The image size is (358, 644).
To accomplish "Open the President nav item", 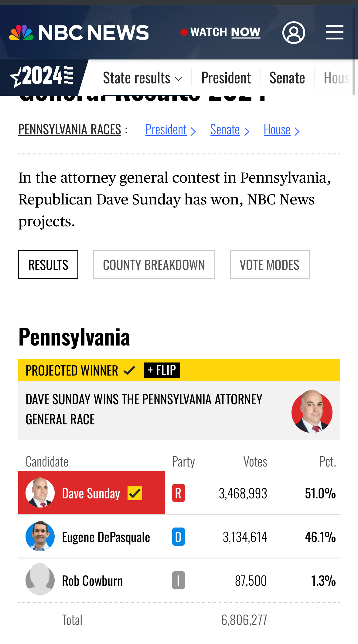I will pyautogui.click(x=226, y=78).
